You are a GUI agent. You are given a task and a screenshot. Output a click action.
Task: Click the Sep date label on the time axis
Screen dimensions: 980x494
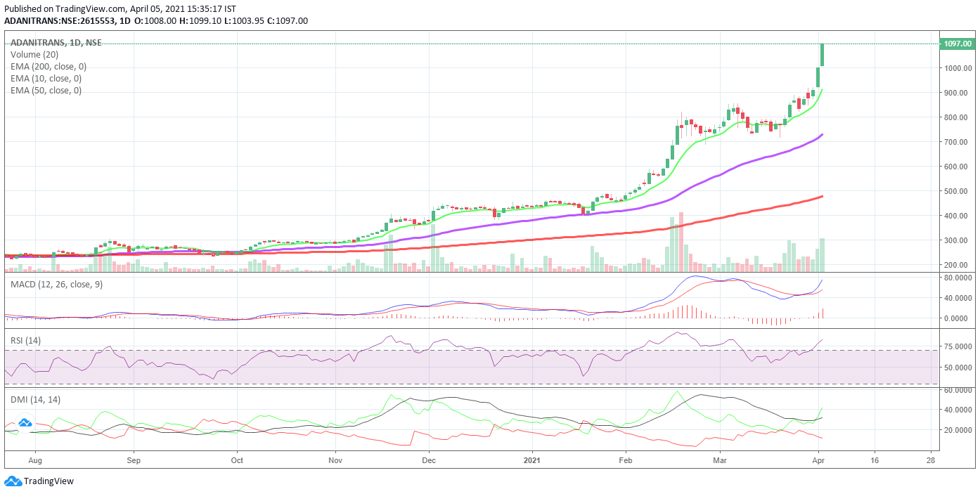coord(134,461)
